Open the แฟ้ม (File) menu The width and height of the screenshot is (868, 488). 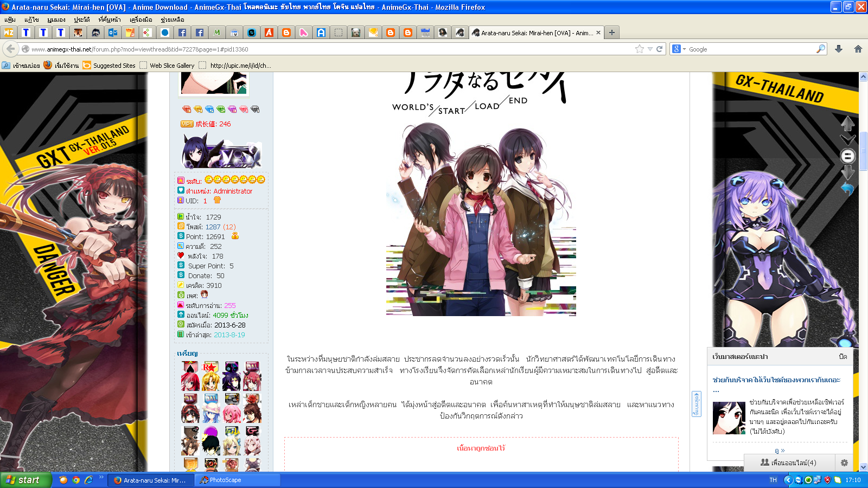(10, 20)
